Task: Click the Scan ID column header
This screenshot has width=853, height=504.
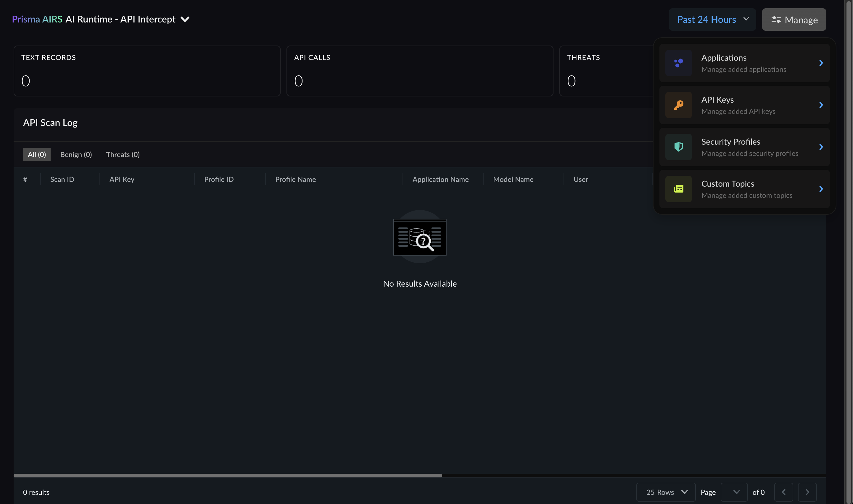Action: tap(62, 179)
